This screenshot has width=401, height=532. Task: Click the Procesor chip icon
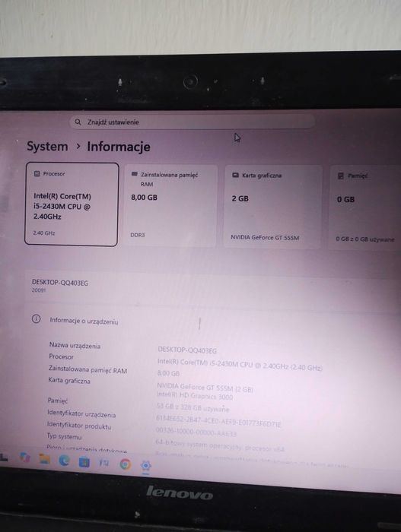click(37, 174)
